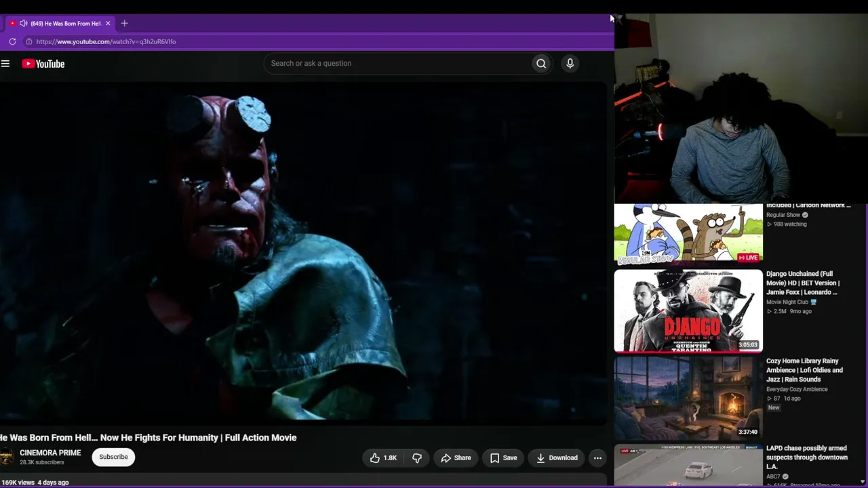Click the 3:05:03 duration badge
Screen dimensions: 868x488
pos(748,345)
